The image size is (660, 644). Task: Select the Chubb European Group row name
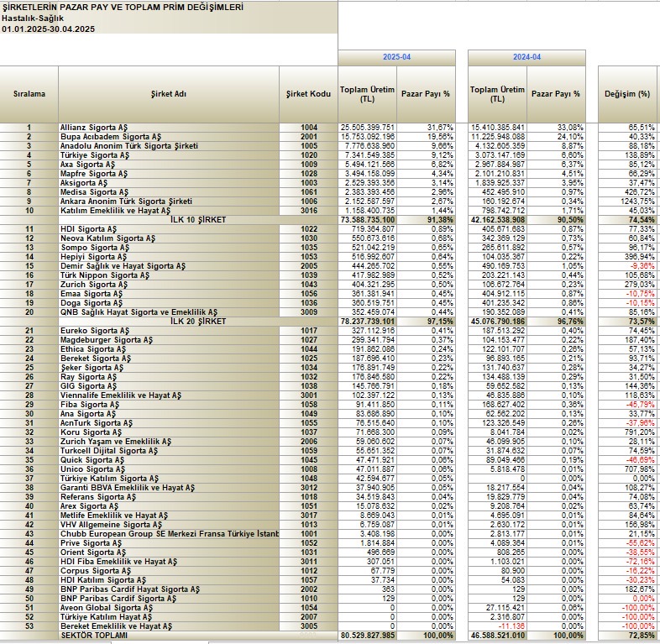[170, 535]
